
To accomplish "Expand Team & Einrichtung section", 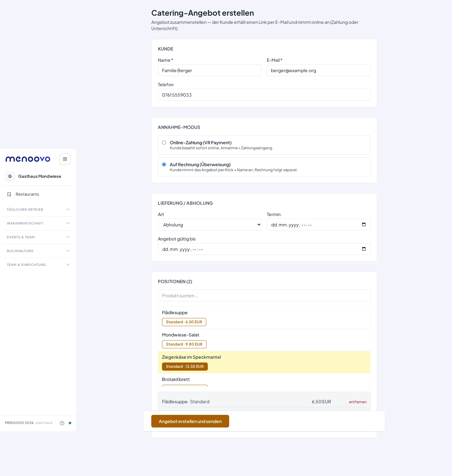I will tap(38, 265).
